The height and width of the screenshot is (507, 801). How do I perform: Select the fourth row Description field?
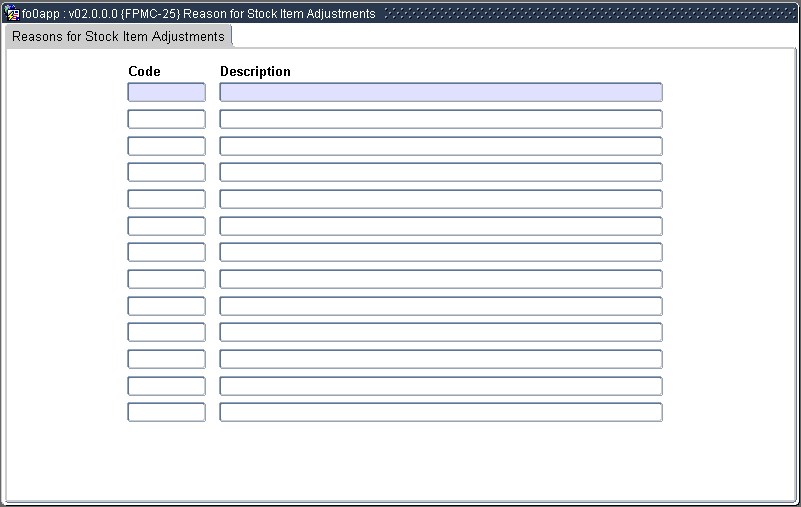pyautogui.click(x=440, y=172)
